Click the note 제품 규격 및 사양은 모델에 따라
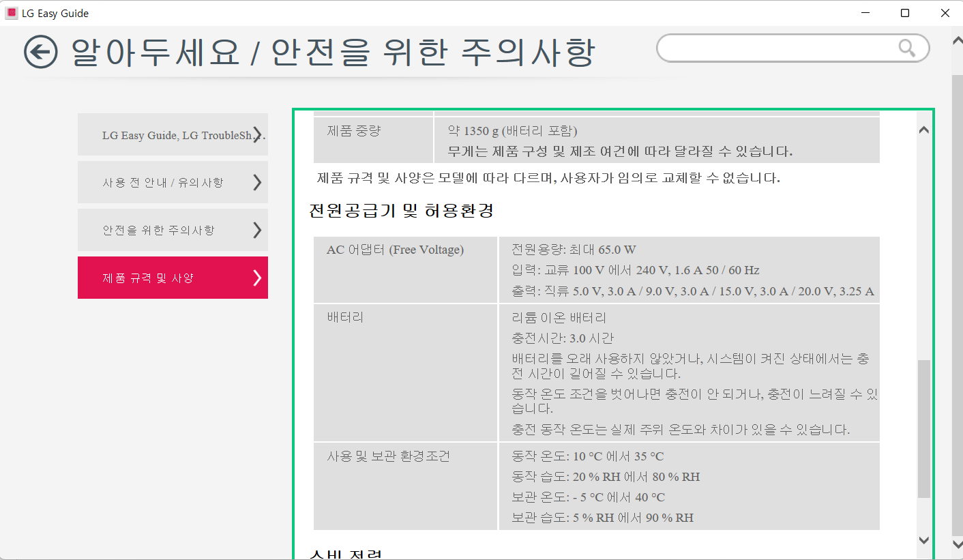 click(548, 179)
